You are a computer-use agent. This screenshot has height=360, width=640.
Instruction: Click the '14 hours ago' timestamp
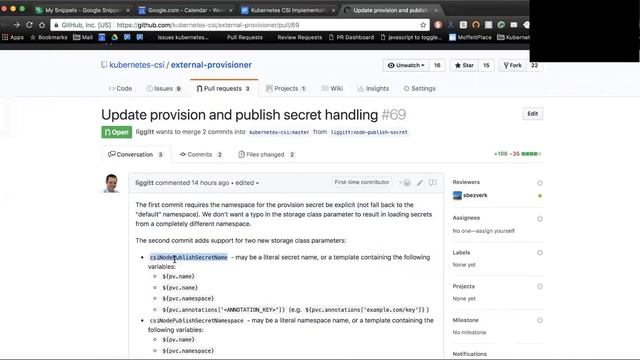(x=210, y=183)
